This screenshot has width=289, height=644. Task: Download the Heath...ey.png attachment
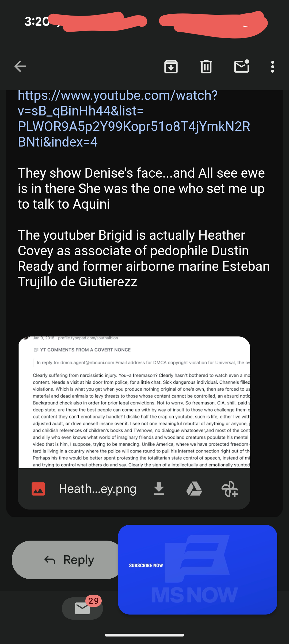159,489
